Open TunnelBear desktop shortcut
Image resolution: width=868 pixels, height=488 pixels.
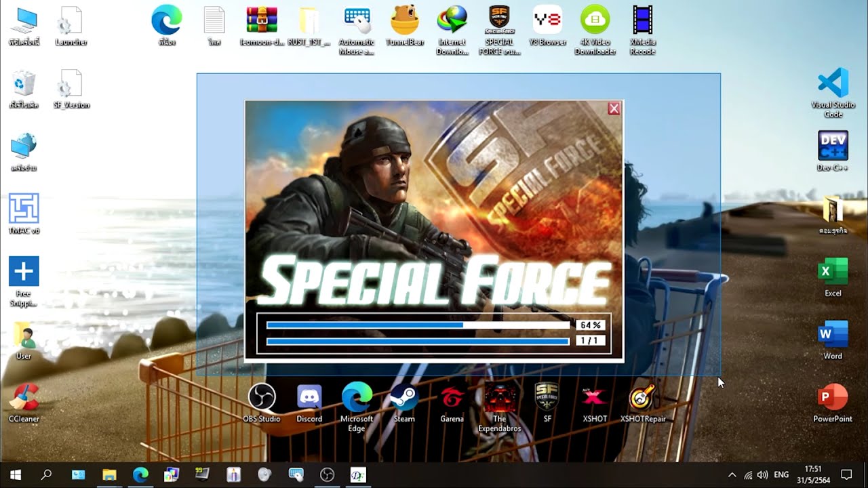pyautogui.click(x=405, y=27)
